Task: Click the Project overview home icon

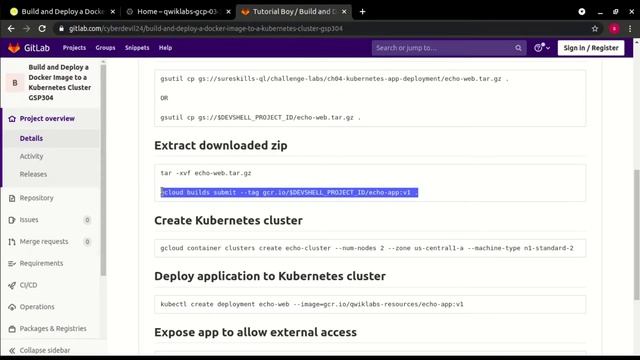Action: [x=12, y=119]
